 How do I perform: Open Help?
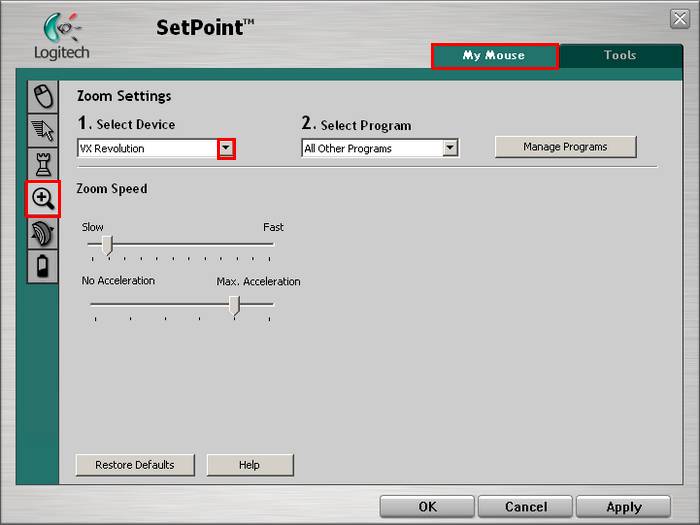(250, 465)
